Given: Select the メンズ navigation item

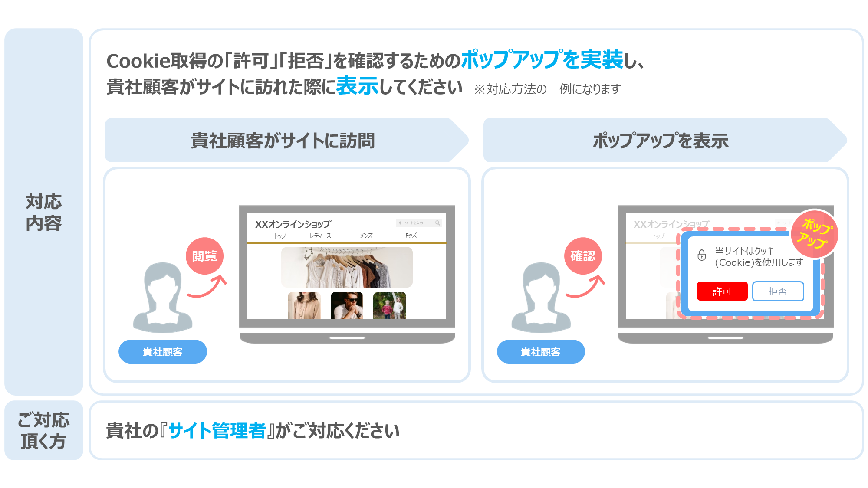Looking at the screenshot, I should pyautogui.click(x=366, y=236).
